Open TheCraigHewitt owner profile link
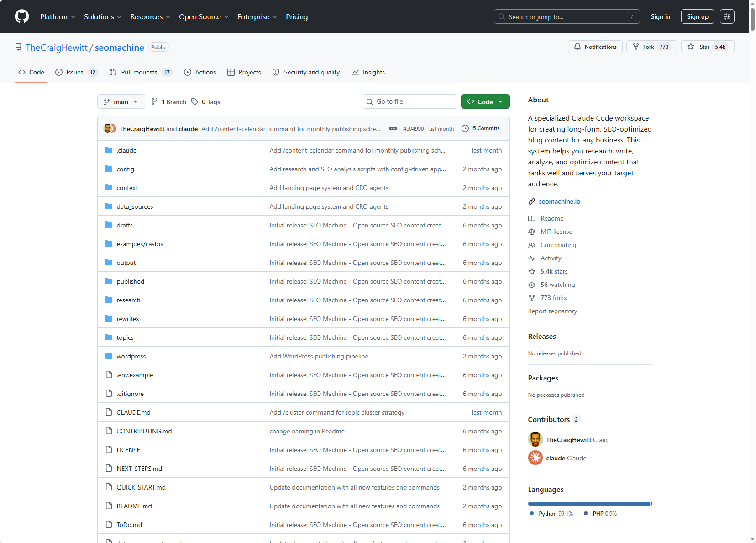 click(57, 47)
